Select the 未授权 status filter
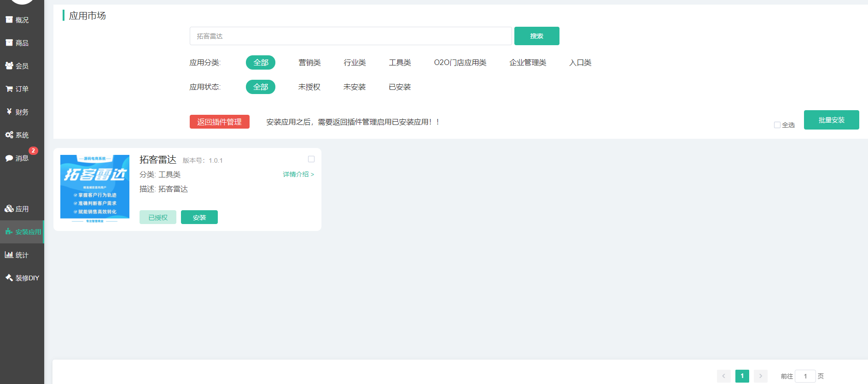 (309, 87)
